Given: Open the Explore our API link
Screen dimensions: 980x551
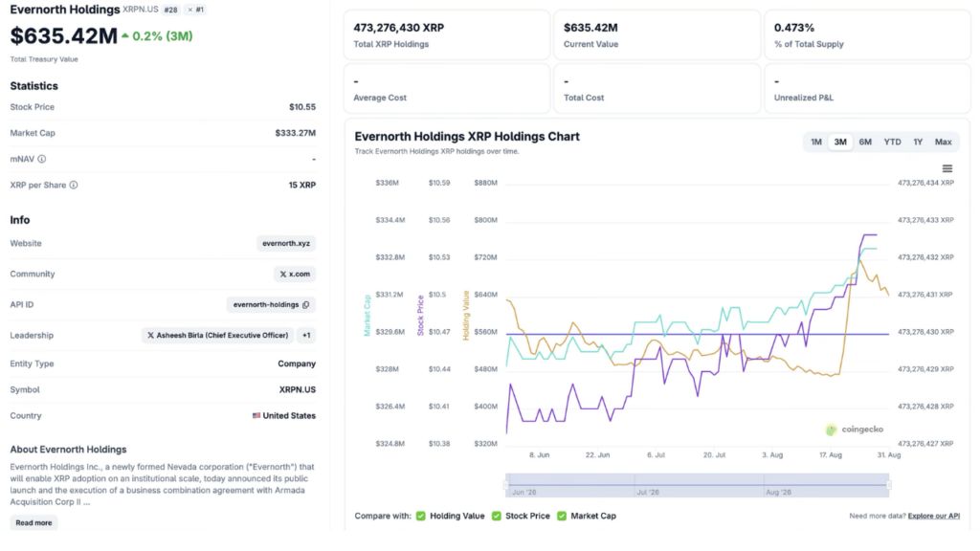Looking at the screenshot, I should (x=934, y=516).
